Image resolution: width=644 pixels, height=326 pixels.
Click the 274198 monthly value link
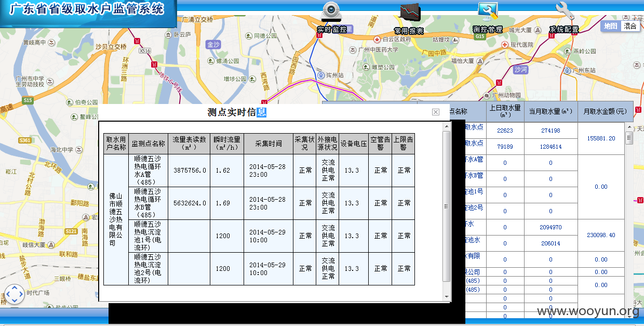[551, 131]
